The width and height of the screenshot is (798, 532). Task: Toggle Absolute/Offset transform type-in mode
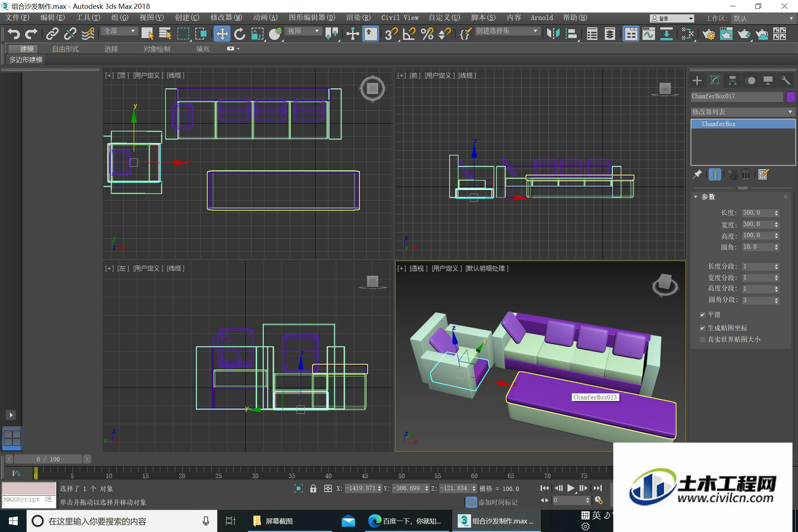point(328,488)
